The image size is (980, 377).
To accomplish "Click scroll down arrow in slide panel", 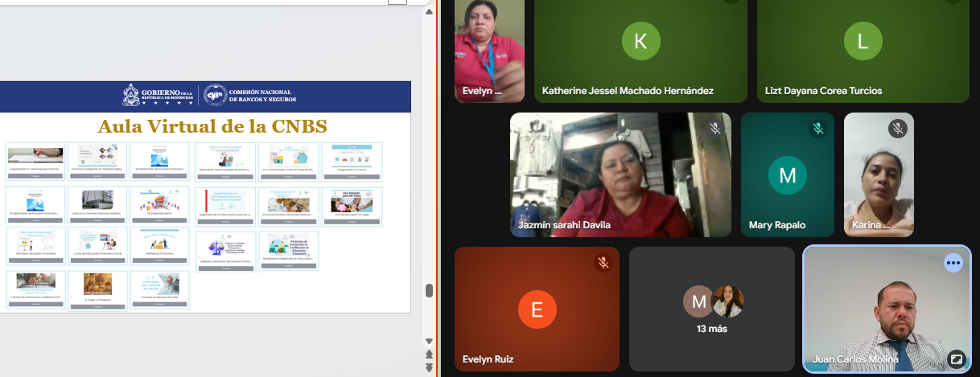I will 429,342.
